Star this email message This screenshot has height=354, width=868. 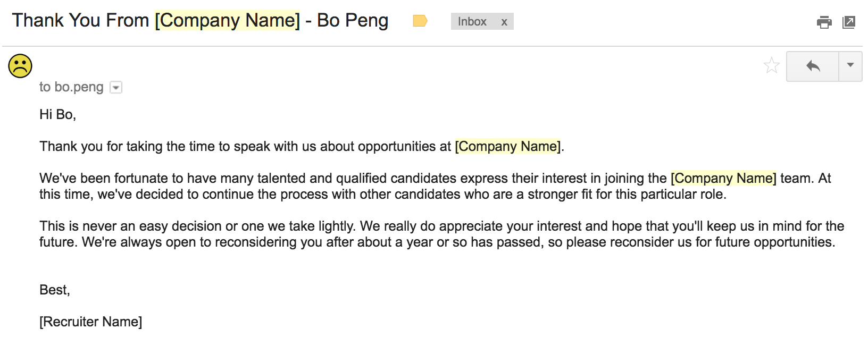point(771,65)
